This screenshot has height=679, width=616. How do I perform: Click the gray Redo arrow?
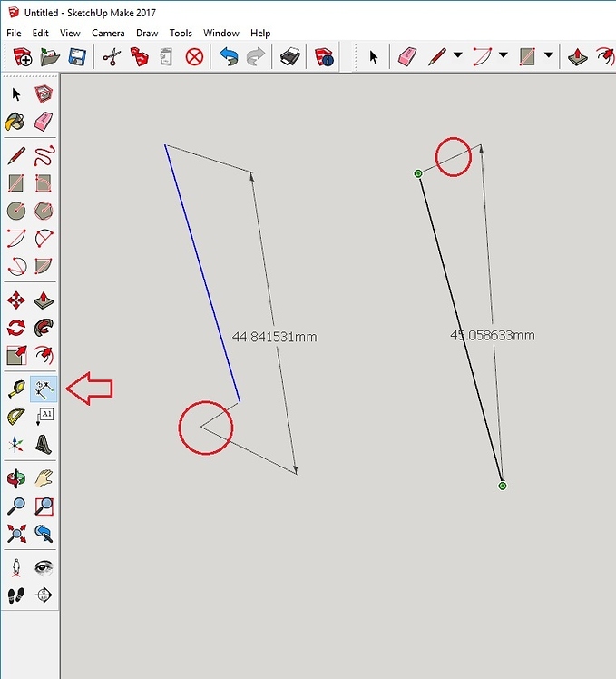(256, 56)
